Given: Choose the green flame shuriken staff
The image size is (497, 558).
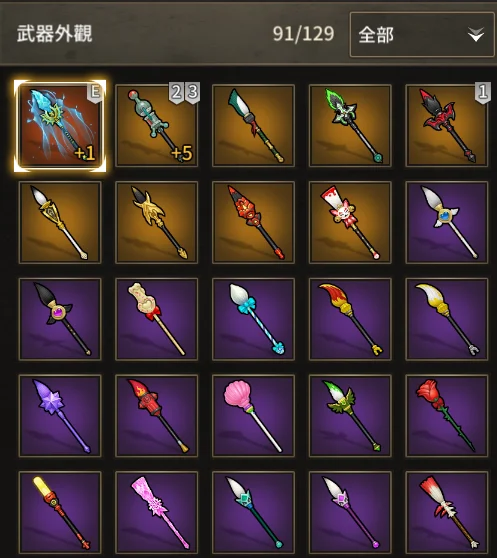Looking at the screenshot, I should tap(350, 126).
